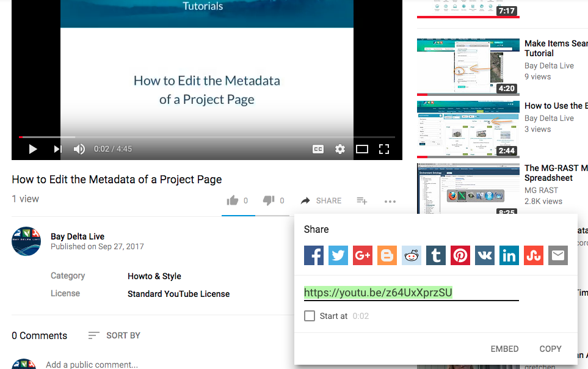Toggle closed captions on video
The width and height of the screenshot is (588, 369).
click(x=318, y=149)
